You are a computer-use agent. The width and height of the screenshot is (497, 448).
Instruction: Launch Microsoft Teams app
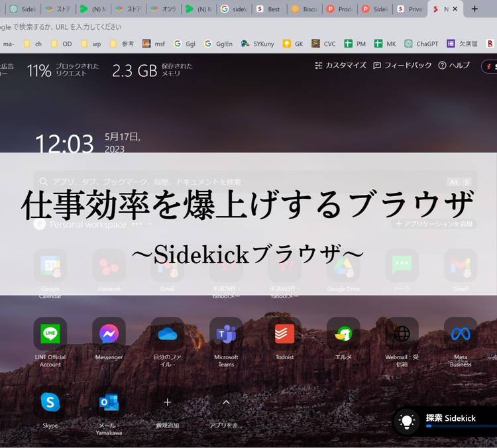click(226, 333)
